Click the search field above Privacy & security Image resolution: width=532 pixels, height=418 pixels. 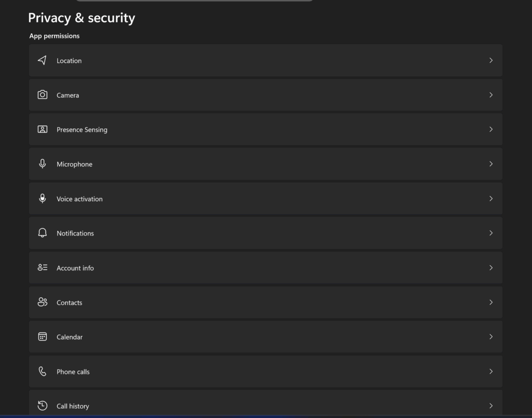click(x=194, y=1)
